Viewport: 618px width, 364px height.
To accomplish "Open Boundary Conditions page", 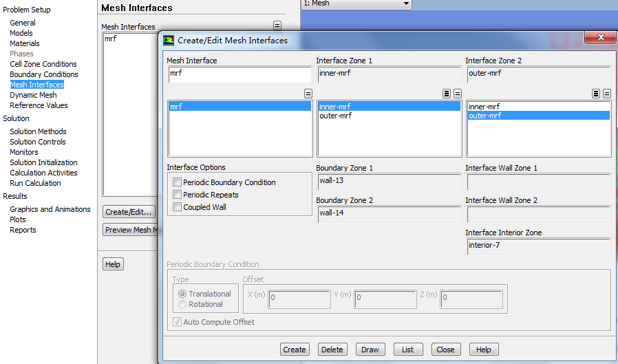I will [x=44, y=74].
